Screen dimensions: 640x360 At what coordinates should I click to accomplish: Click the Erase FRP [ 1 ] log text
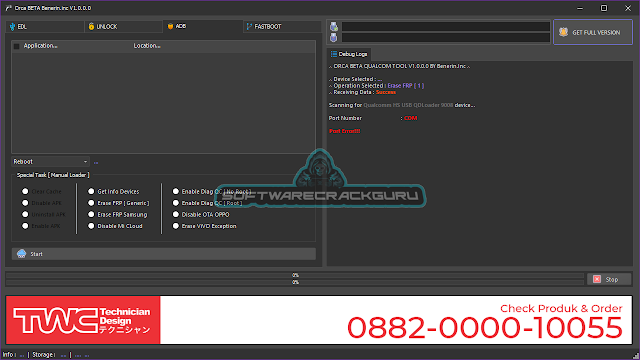coord(406,86)
